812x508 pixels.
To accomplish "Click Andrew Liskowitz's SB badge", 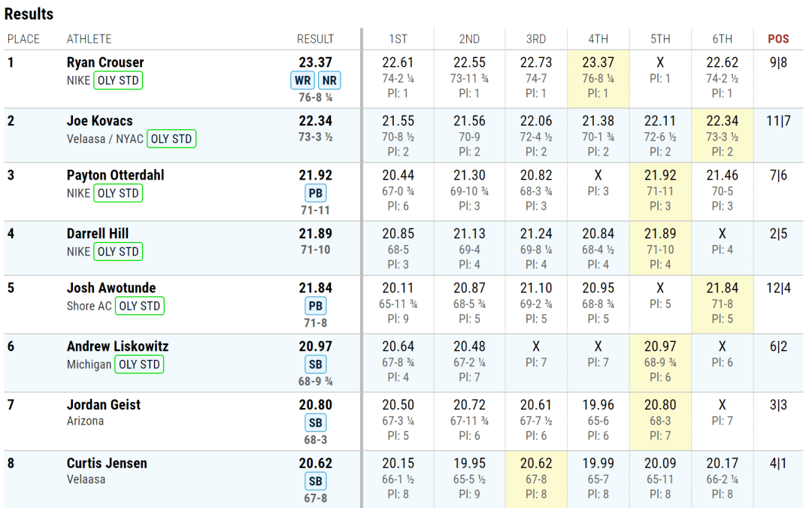I will pos(316,364).
